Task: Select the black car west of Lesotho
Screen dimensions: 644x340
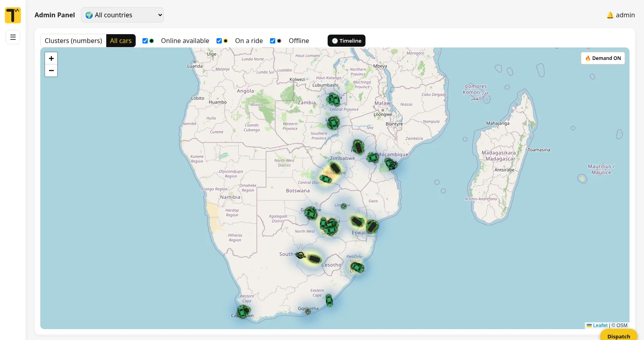Action: (x=315, y=259)
